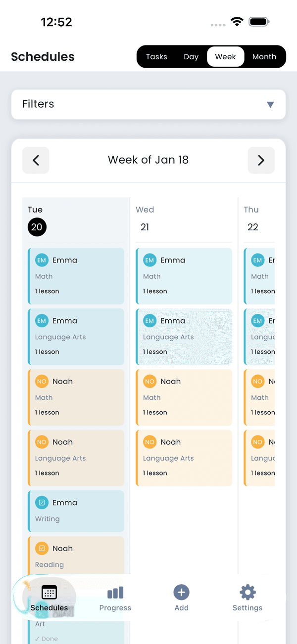Open Emma's Thursday Math lesson card
The height and width of the screenshot is (644, 297).
(x=259, y=276)
